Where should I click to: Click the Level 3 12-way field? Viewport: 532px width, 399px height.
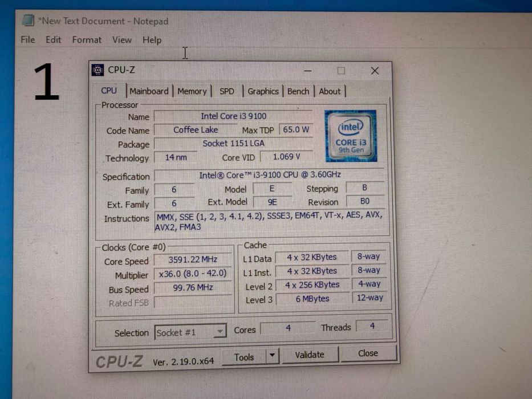coord(369,298)
